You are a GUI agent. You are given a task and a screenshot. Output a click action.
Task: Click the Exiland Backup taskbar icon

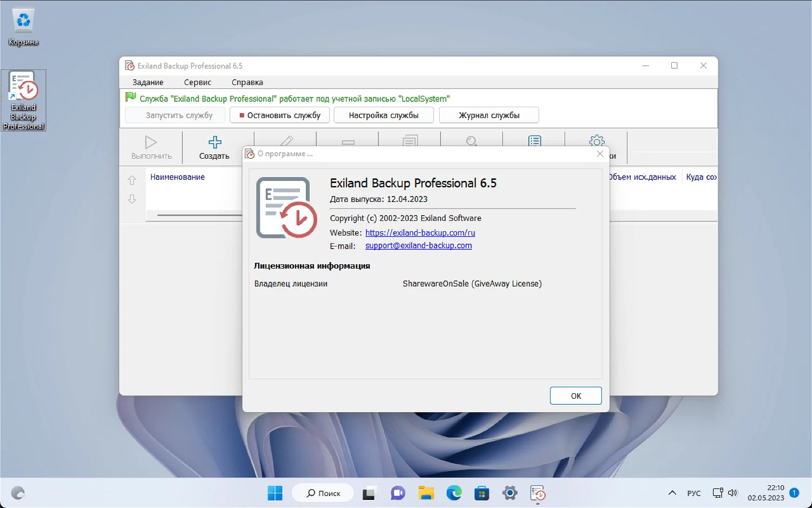click(x=538, y=493)
